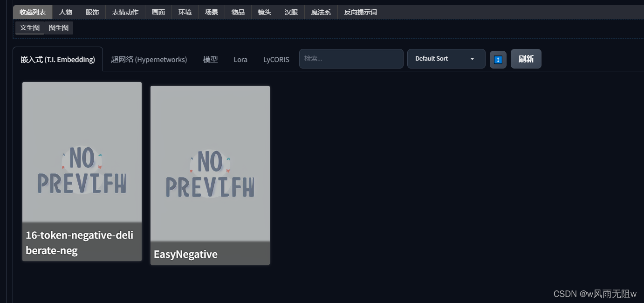Screen dimensions: 644x303
Task: Open the 超网络 (Hypernetworks) tab
Action: pyautogui.click(x=149, y=60)
